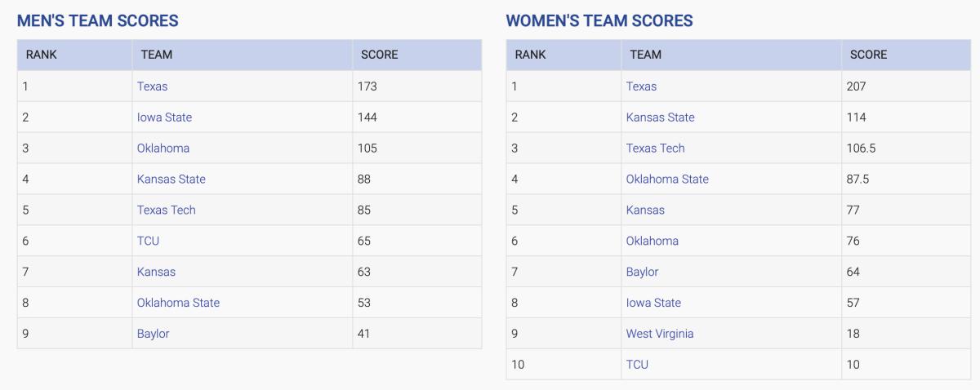980x390 pixels.
Task: Open Oklahoma in women's team table
Action: [653, 242]
